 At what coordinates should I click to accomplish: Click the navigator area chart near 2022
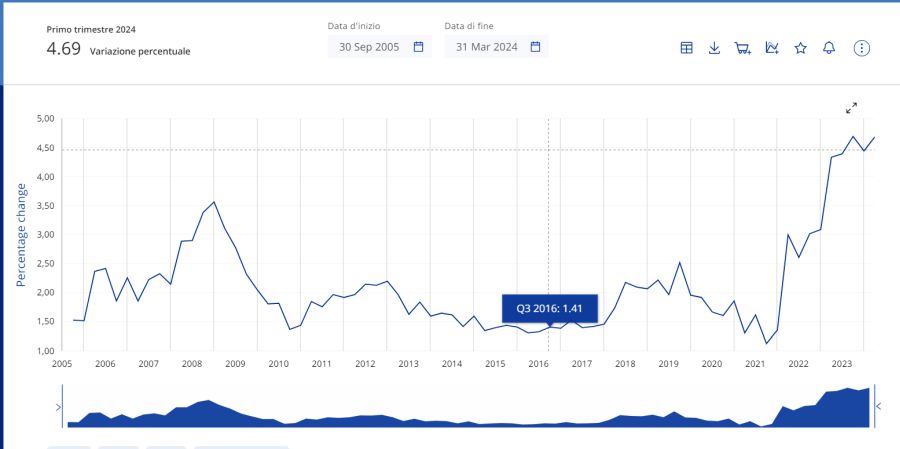(798, 408)
